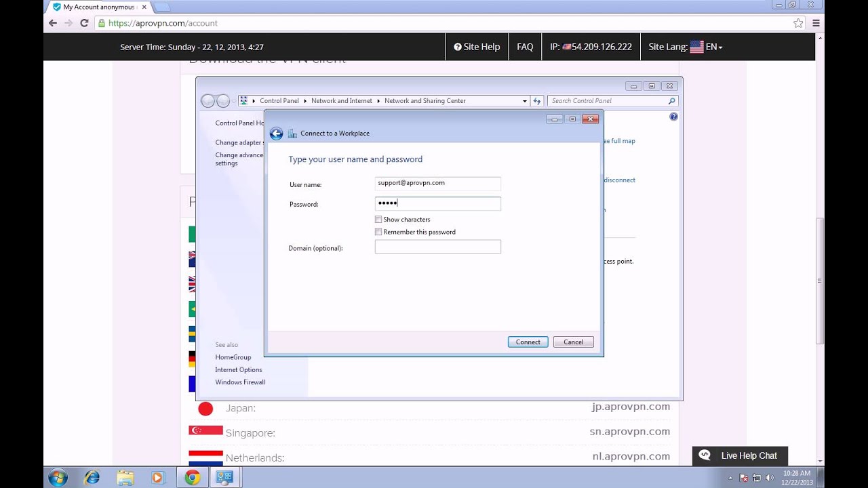Viewport: 868px width, 488px height.
Task: Open Control Panel help question-mark icon
Action: tap(673, 117)
